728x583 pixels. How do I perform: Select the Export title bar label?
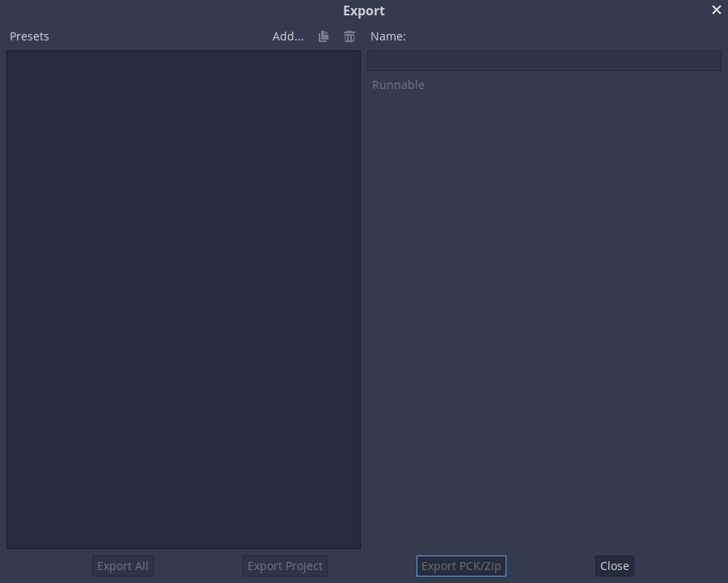click(x=363, y=11)
